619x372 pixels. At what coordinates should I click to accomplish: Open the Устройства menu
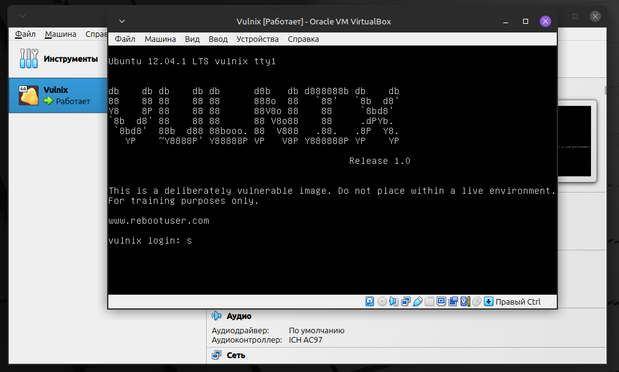coord(257,39)
